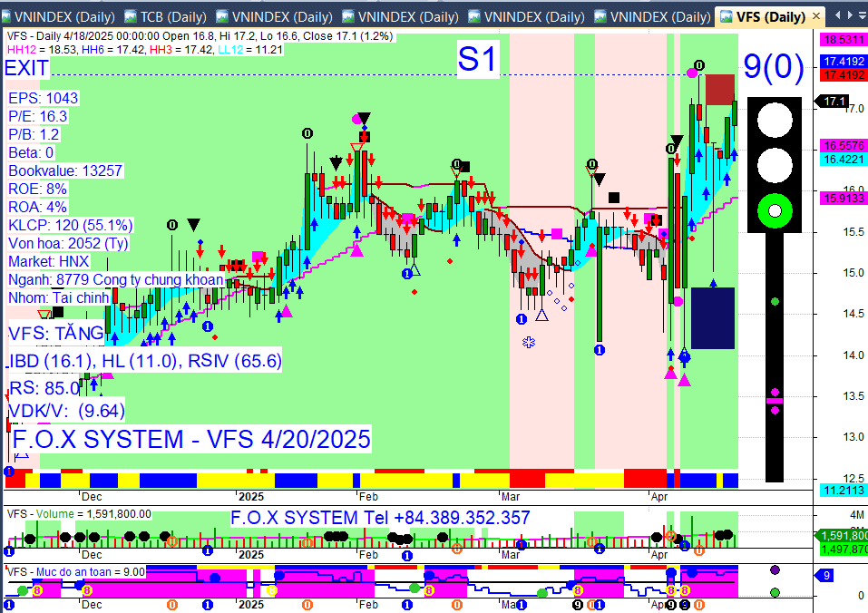
Task: Click the cyan 11.2113 price axis label
Action: coord(844,491)
